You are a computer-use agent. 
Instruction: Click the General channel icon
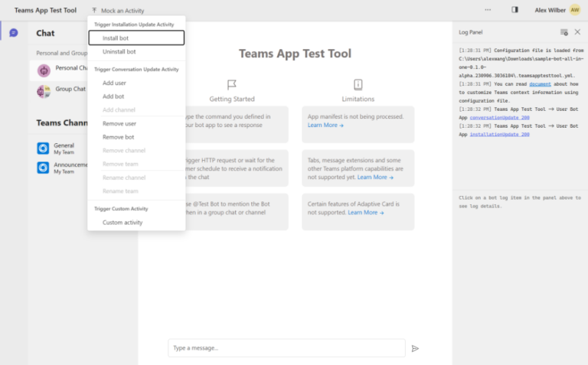44,148
